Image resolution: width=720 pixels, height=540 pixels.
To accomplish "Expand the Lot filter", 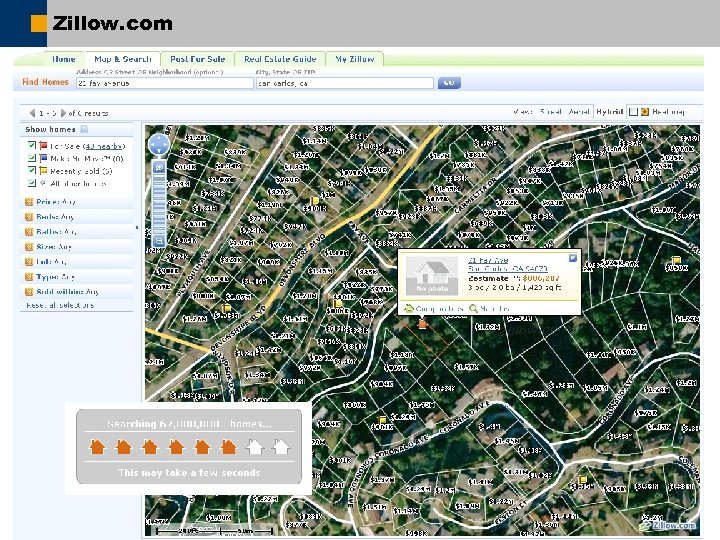I will coord(76,262).
